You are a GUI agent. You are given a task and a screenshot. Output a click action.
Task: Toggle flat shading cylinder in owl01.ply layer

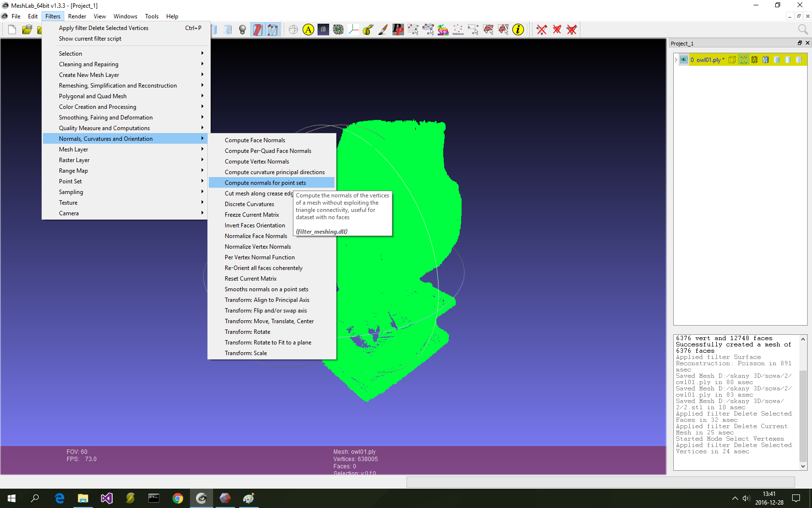click(x=777, y=60)
